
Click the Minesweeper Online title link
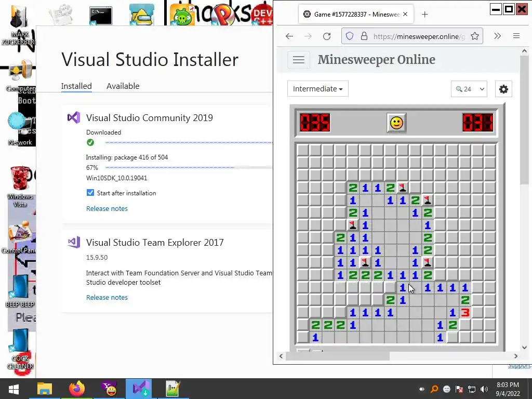pyautogui.click(x=376, y=59)
